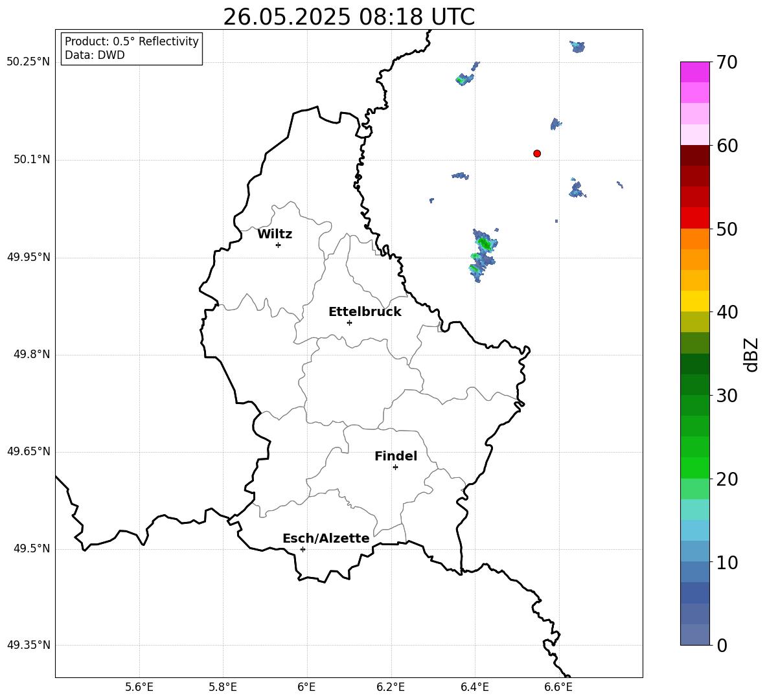Click the dBZ colorbar axis label
The width and height of the screenshot is (767, 700).
[751, 355]
